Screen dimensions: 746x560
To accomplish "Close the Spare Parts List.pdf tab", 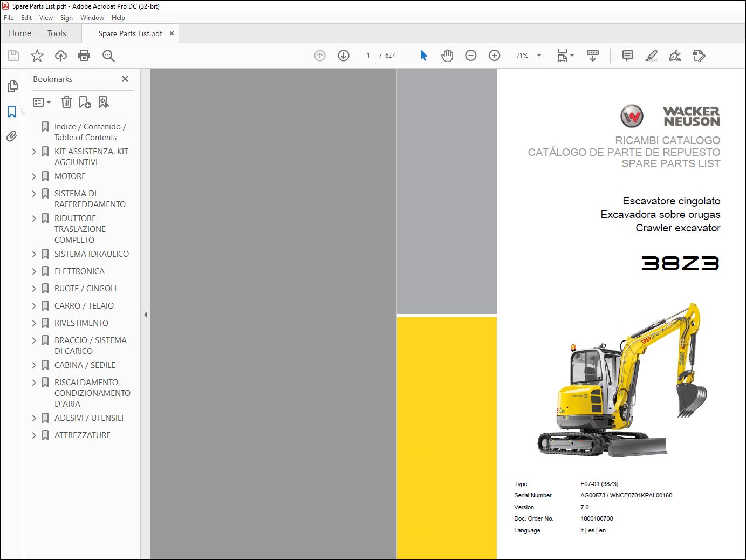I will pos(172,33).
